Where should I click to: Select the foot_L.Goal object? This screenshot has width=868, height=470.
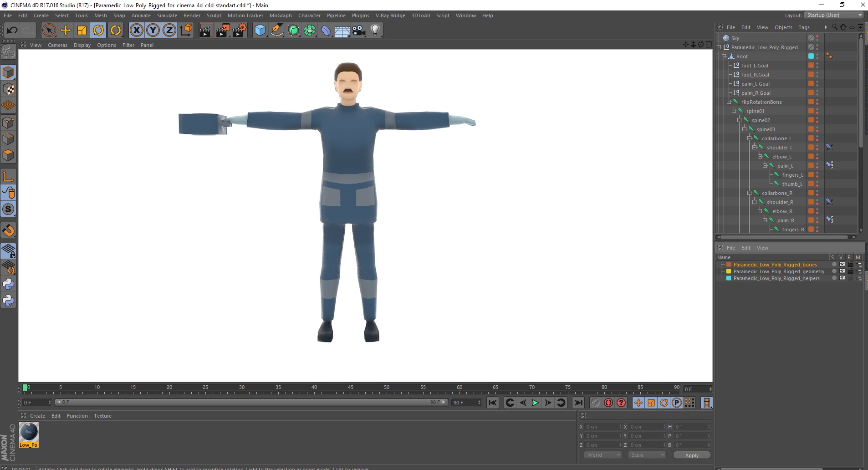click(755, 66)
